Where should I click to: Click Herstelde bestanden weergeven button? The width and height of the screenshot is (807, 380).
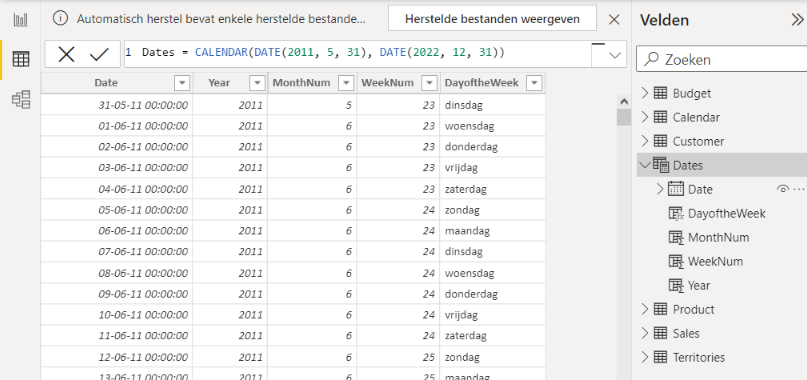[492, 19]
